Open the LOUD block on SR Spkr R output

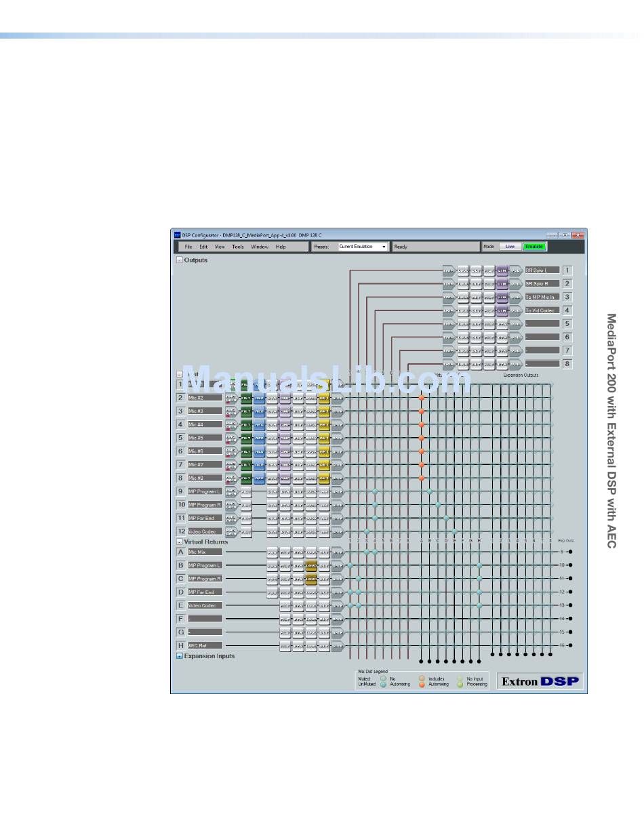click(464, 284)
